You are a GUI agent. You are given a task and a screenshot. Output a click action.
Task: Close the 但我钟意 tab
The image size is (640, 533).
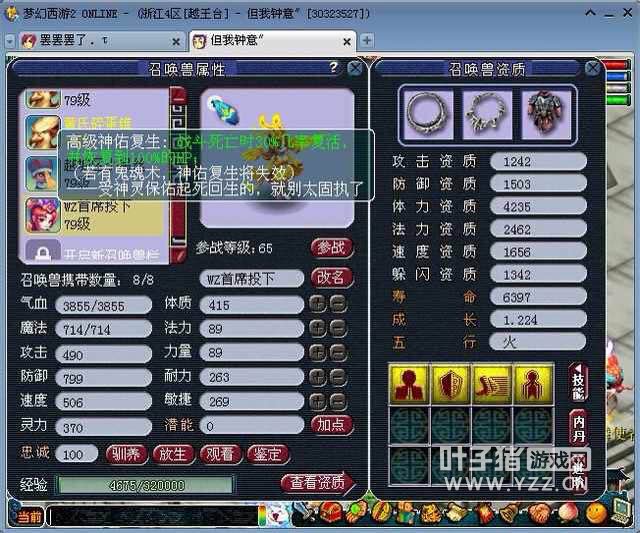347,41
